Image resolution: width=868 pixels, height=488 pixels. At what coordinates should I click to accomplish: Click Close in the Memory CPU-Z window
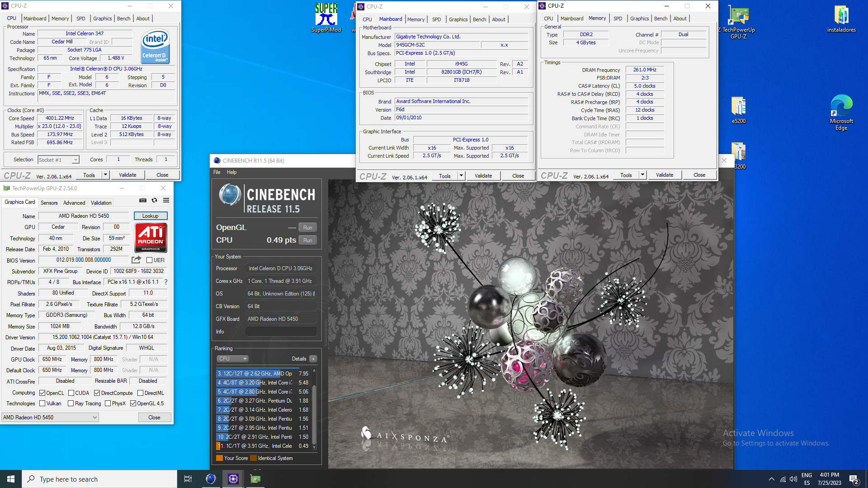point(699,175)
